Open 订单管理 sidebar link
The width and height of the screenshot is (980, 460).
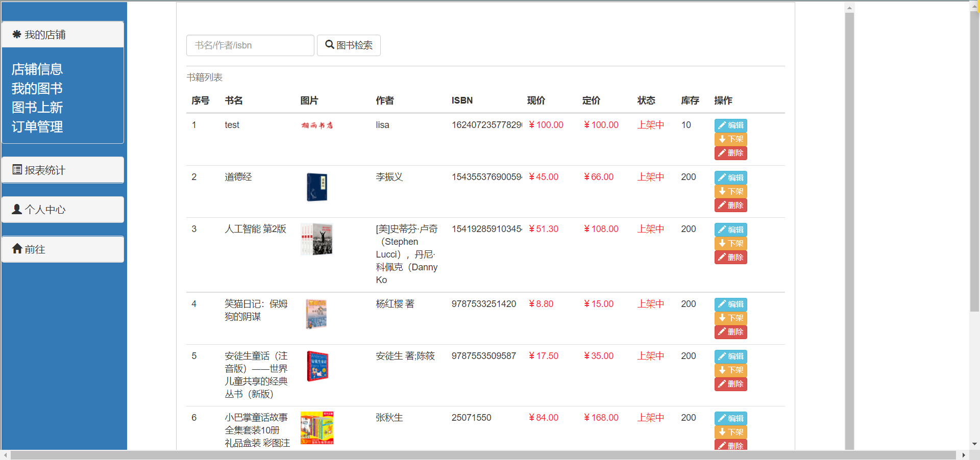(37, 127)
